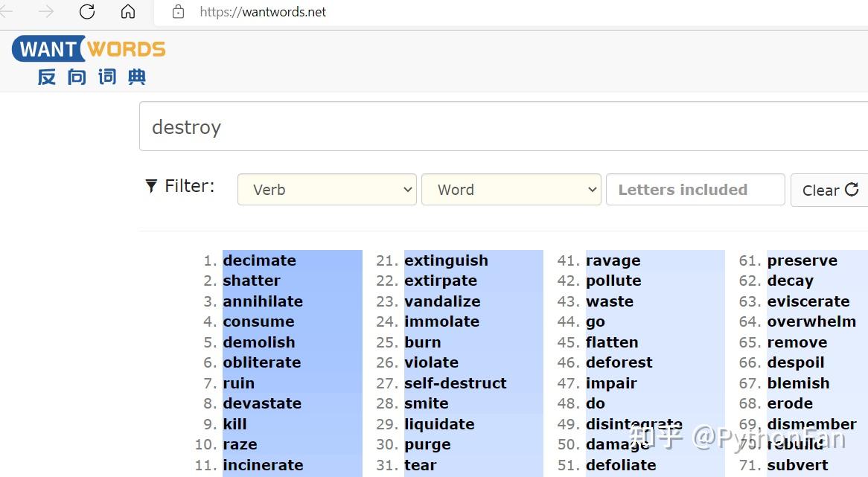Click the search box containing destroy
The height and width of the screenshot is (477, 868).
click(x=503, y=127)
